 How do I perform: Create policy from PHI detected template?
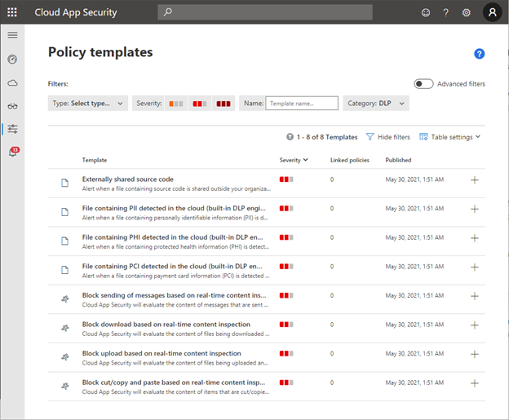[x=475, y=238]
